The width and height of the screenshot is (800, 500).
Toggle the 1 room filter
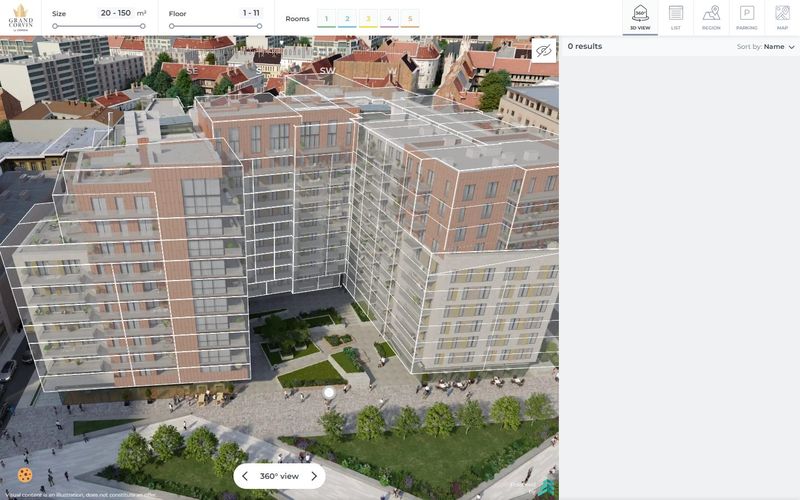[x=327, y=18]
